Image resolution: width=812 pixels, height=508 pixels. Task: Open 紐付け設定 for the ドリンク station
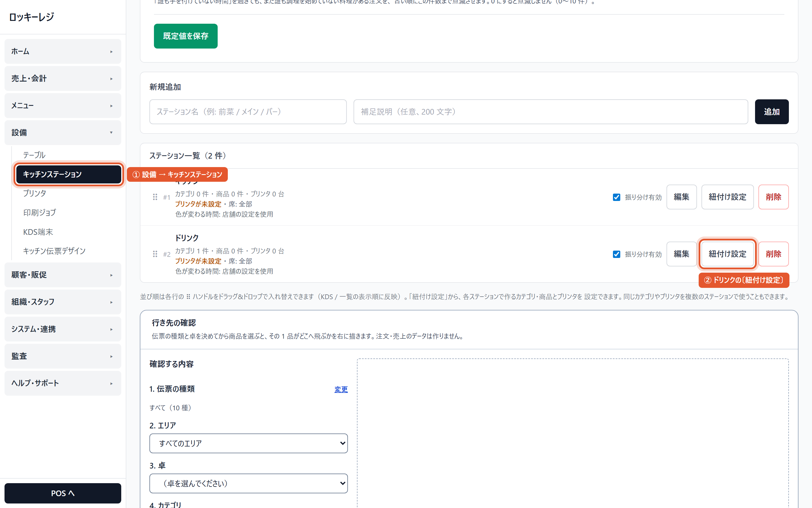pos(727,254)
